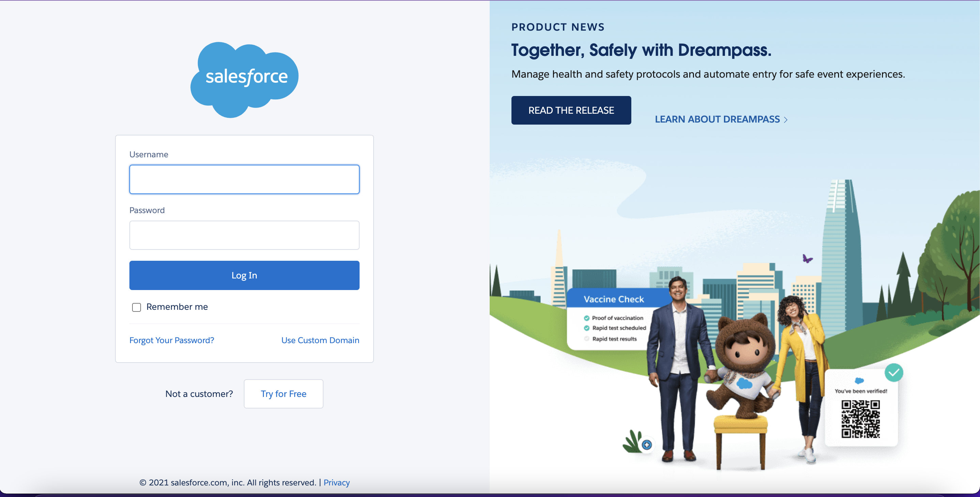Click the purple butterfly in illustration
Viewport: 980px width, 497px height.
click(807, 259)
